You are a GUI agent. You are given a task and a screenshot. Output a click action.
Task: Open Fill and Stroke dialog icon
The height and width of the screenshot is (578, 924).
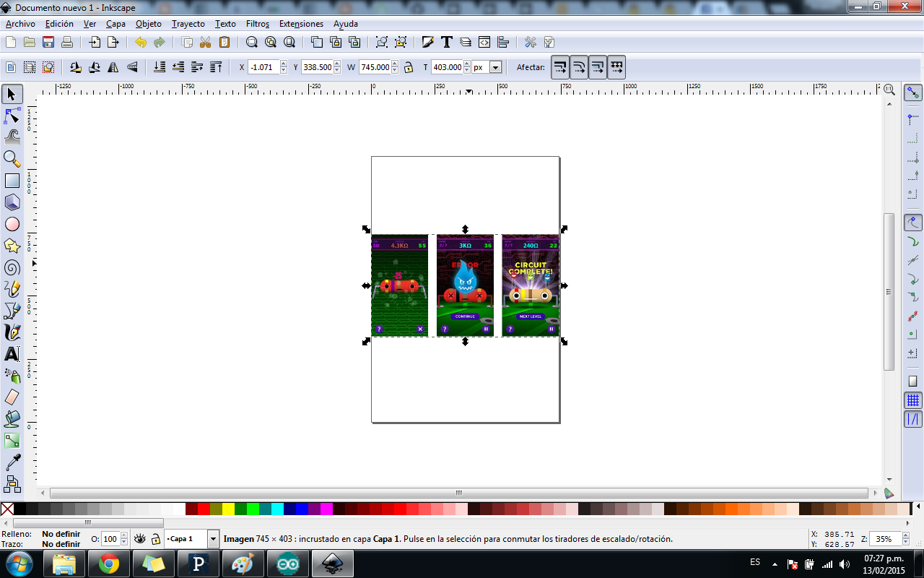coord(428,42)
